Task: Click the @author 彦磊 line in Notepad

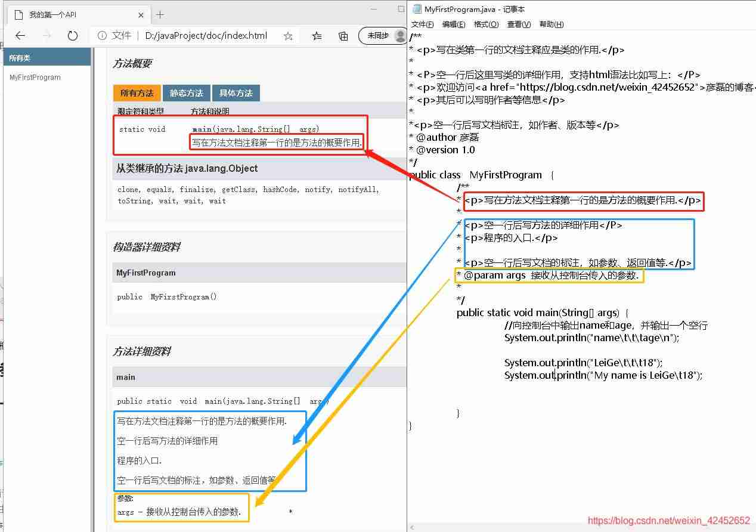Action: tap(444, 138)
